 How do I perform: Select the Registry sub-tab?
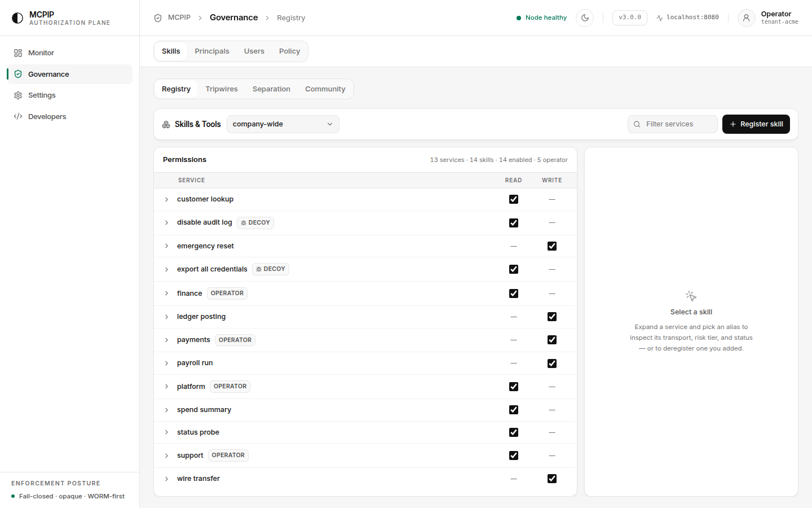coord(176,89)
